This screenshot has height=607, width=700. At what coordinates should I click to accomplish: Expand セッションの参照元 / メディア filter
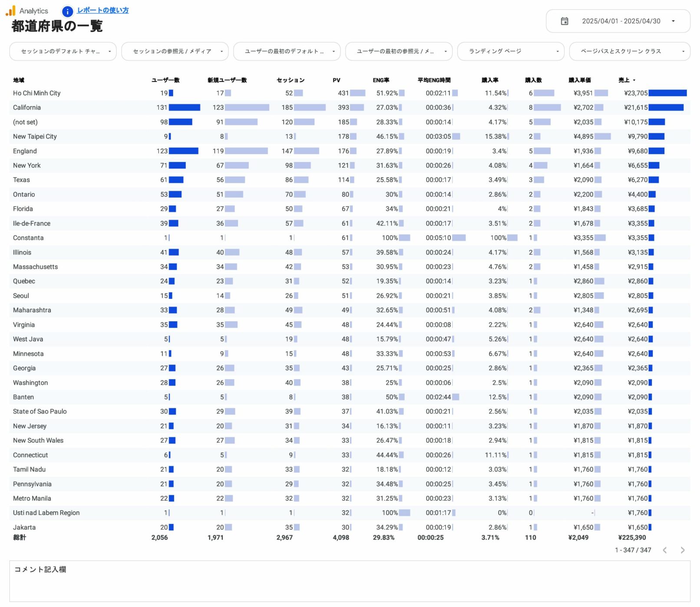175,51
